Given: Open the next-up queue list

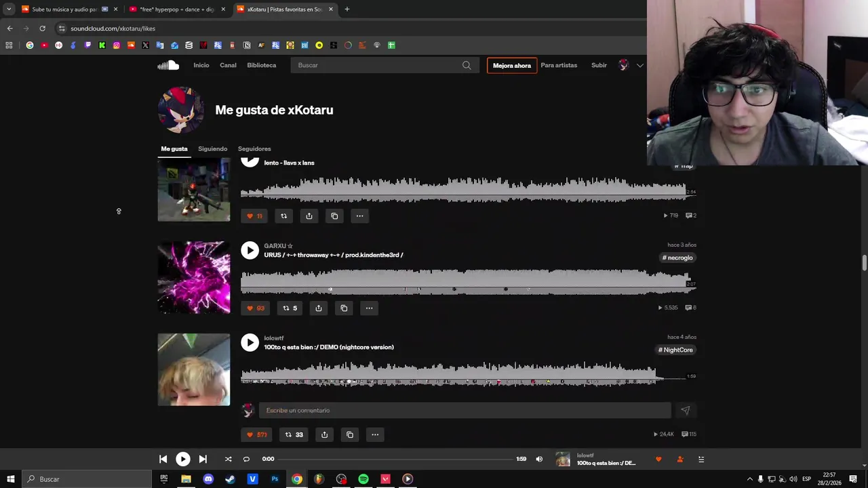Looking at the screenshot, I should (701, 459).
